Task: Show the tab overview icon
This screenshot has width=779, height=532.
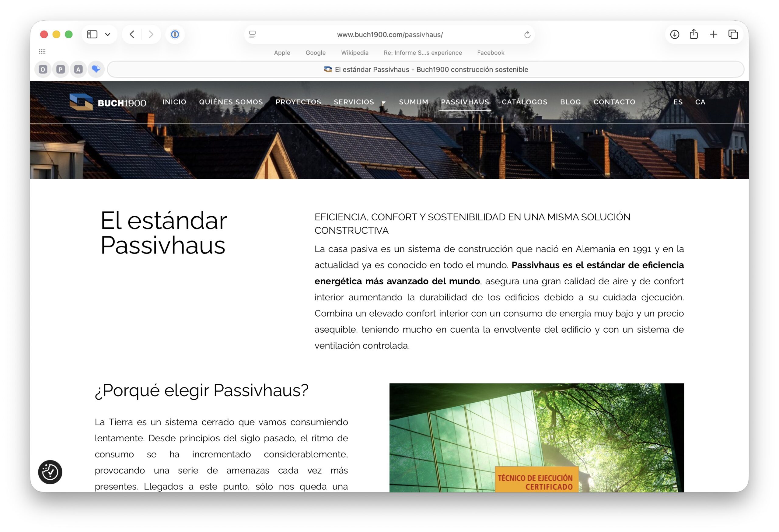Action: [733, 34]
